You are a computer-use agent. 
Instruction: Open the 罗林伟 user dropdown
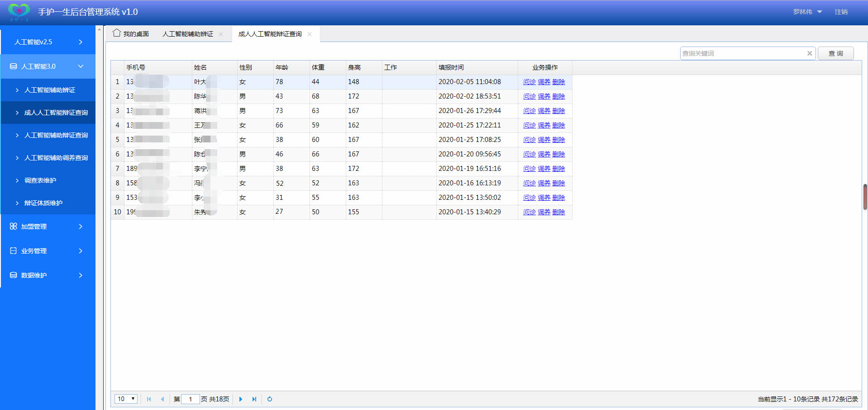point(807,12)
